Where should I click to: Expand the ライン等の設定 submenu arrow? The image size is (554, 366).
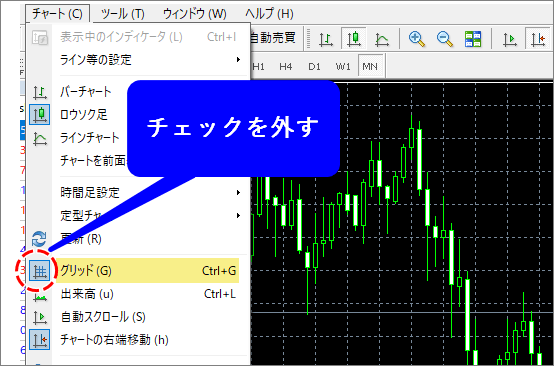click(238, 59)
